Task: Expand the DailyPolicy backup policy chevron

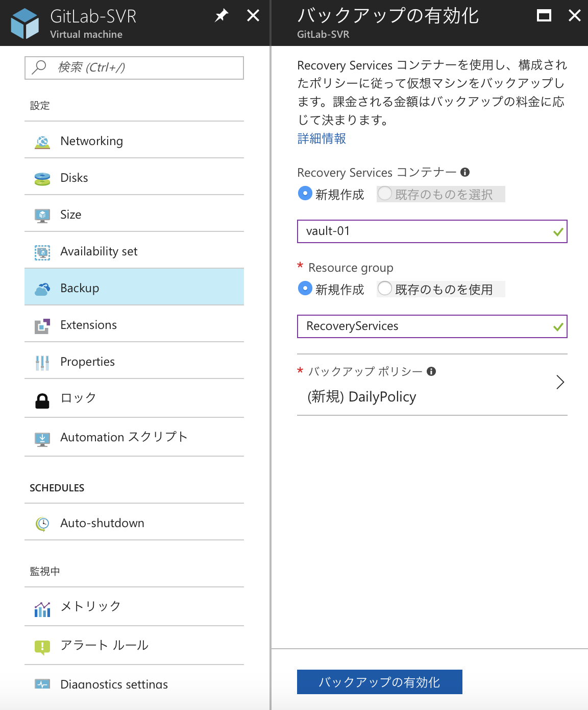Action: [x=560, y=382]
